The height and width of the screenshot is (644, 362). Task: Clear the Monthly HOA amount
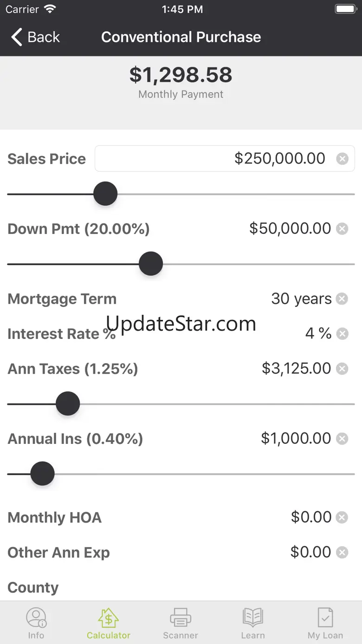tap(342, 517)
